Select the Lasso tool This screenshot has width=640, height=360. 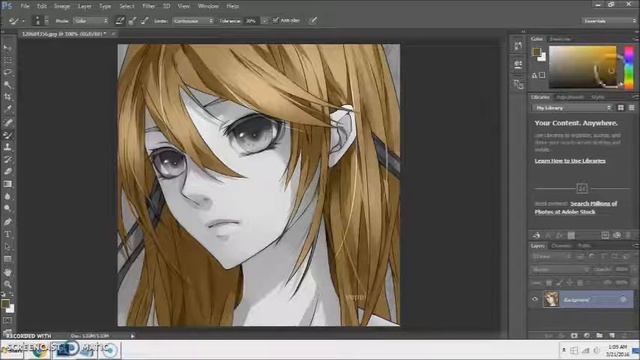tap(7, 73)
